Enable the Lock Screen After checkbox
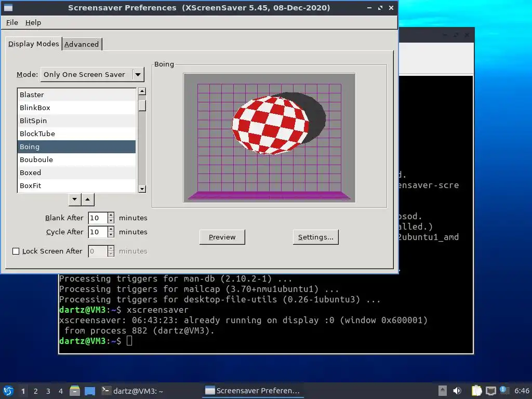This screenshot has height=399, width=532. click(16, 251)
